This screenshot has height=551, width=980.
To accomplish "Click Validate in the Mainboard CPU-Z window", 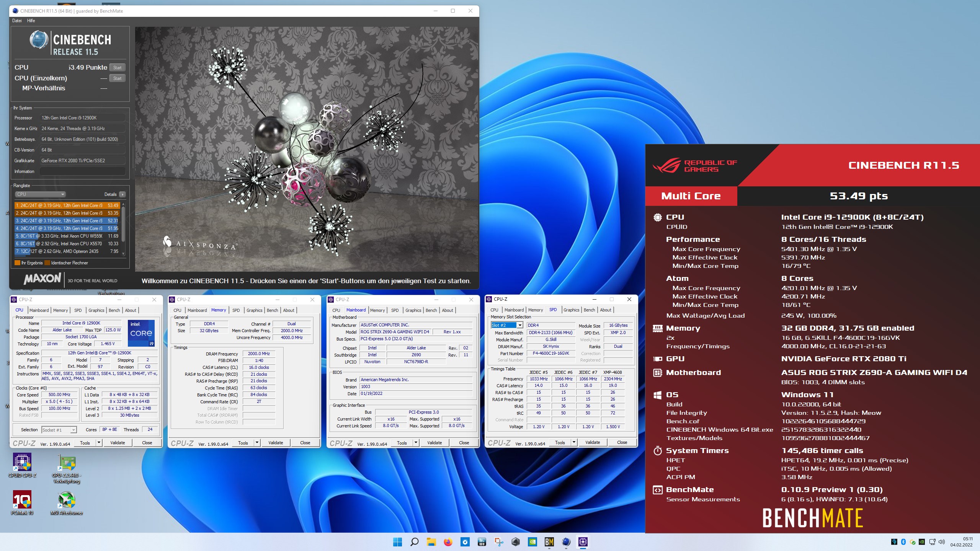I will [434, 443].
